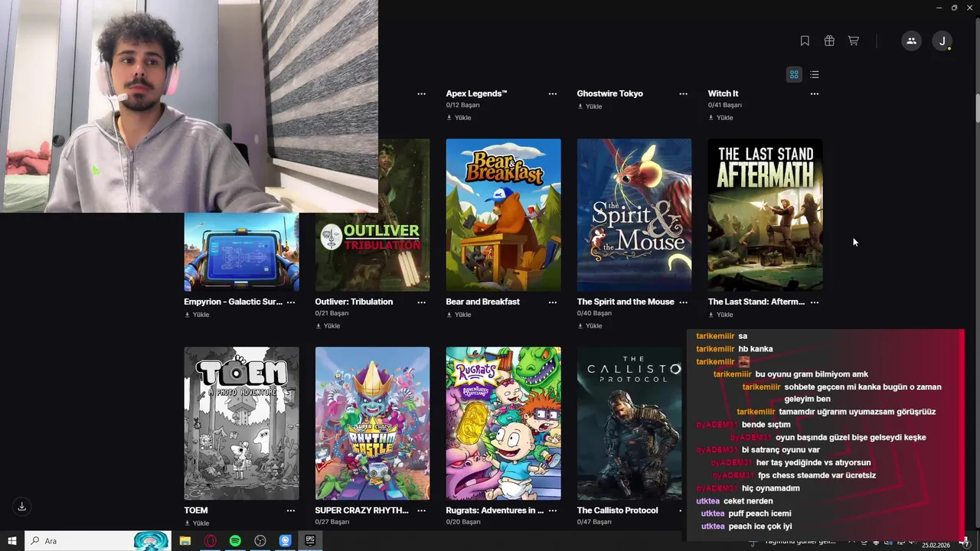Click the Apex Legends™ title

pos(476,93)
